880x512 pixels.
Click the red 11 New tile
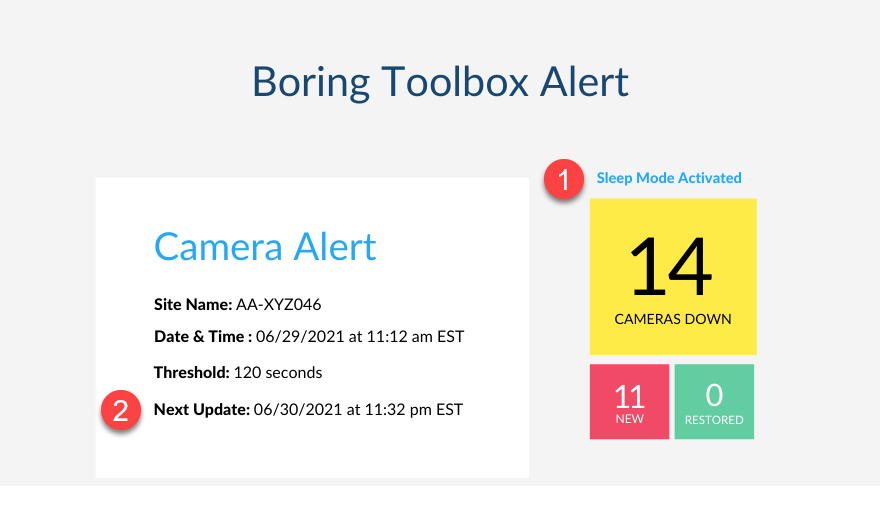[x=629, y=401]
